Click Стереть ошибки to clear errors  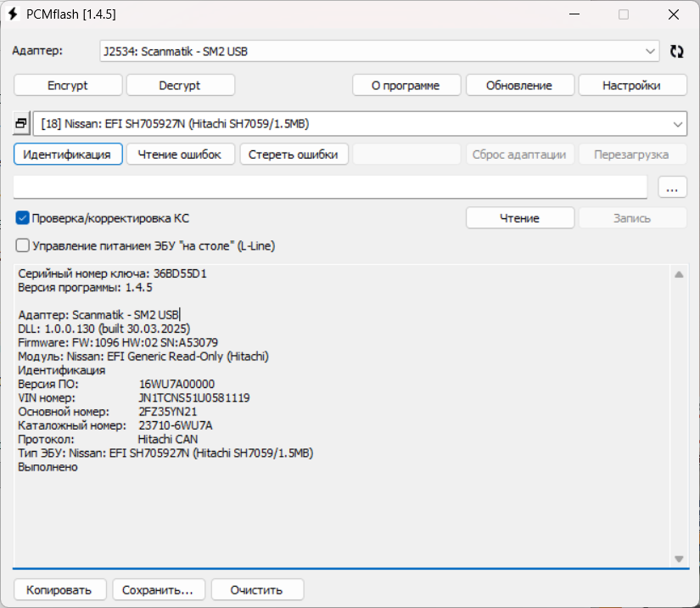294,155
